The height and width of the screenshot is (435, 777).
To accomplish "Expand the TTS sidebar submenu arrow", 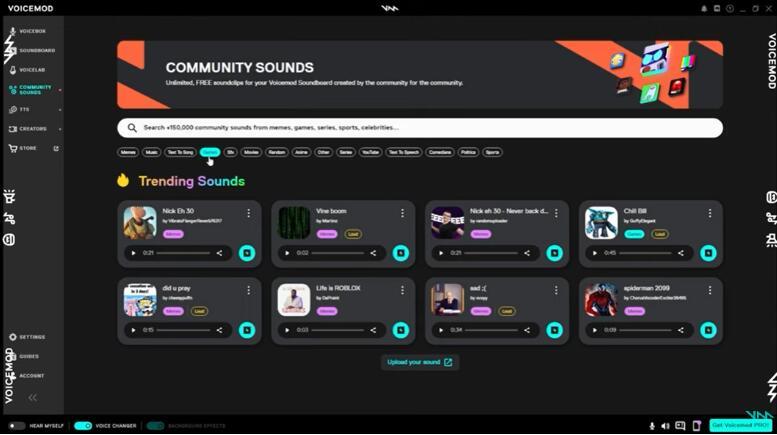I will tap(60, 109).
